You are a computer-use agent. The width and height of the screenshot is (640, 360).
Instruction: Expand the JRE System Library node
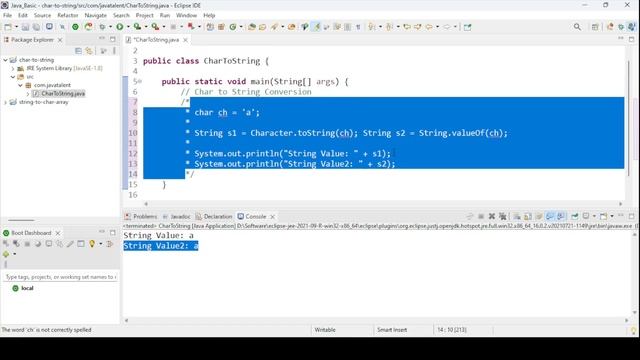pos(13,69)
